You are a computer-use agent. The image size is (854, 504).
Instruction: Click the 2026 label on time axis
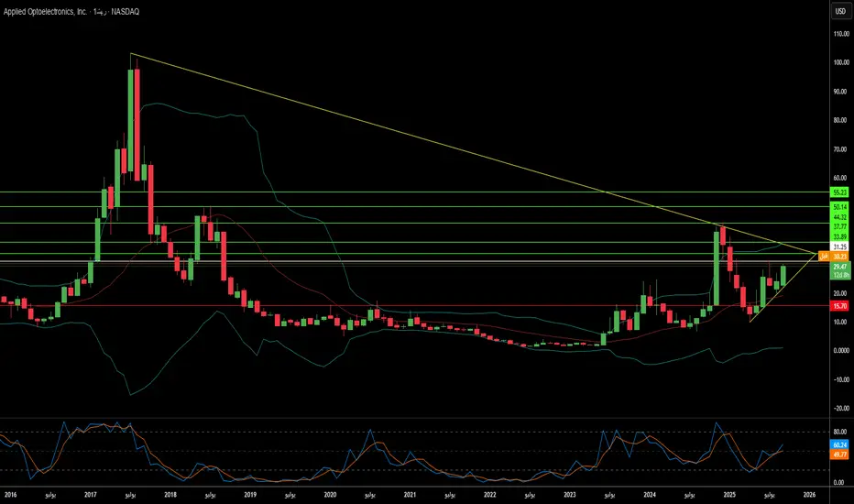[x=809, y=495]
